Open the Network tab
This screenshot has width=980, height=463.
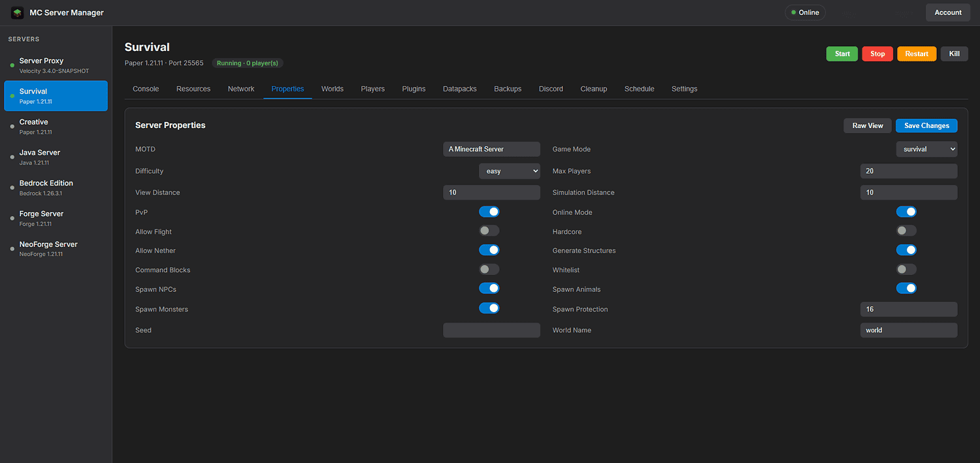[241, 89]
